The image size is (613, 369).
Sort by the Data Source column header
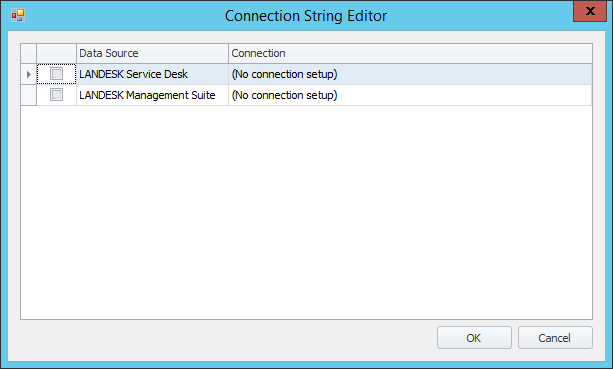pyautogui.click(x=152, y=53)
